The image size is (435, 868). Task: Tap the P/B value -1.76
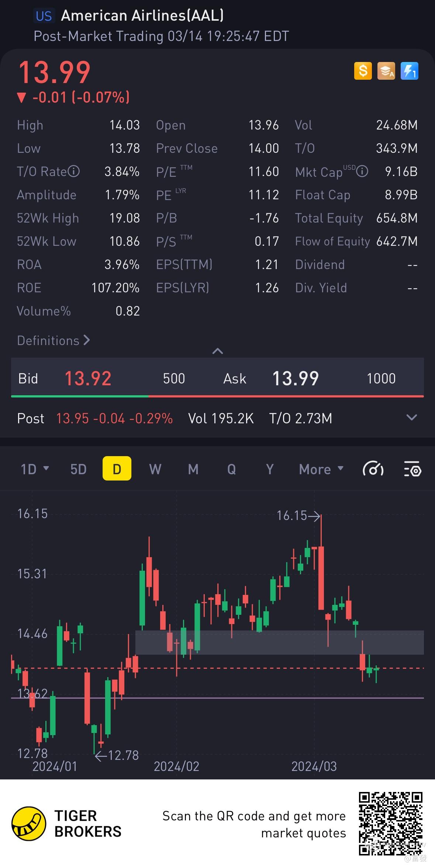tap(264, 218)
